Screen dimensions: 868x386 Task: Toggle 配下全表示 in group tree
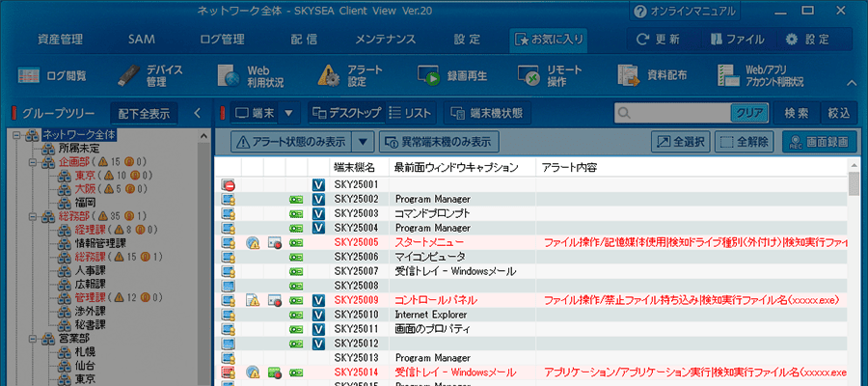(x=144, y=114)
